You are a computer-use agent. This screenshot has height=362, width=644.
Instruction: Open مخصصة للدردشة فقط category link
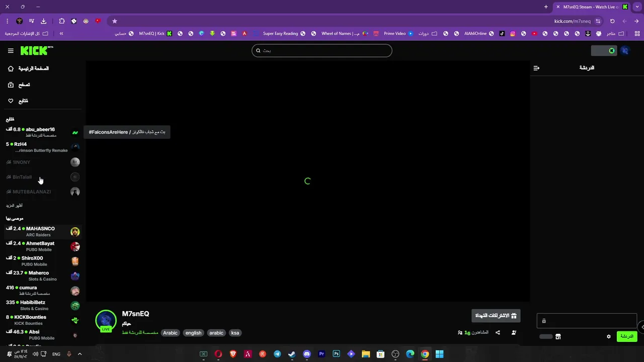click(x=140, y=333)
